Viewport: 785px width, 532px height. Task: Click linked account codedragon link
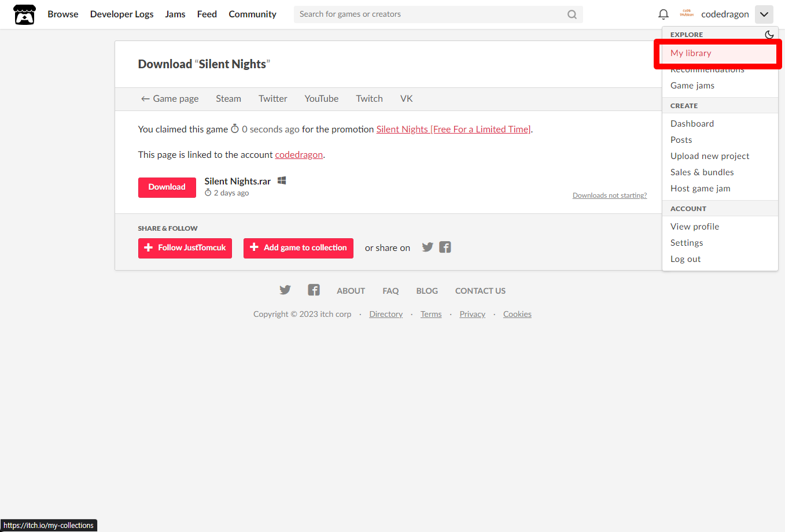pos(299,155)
